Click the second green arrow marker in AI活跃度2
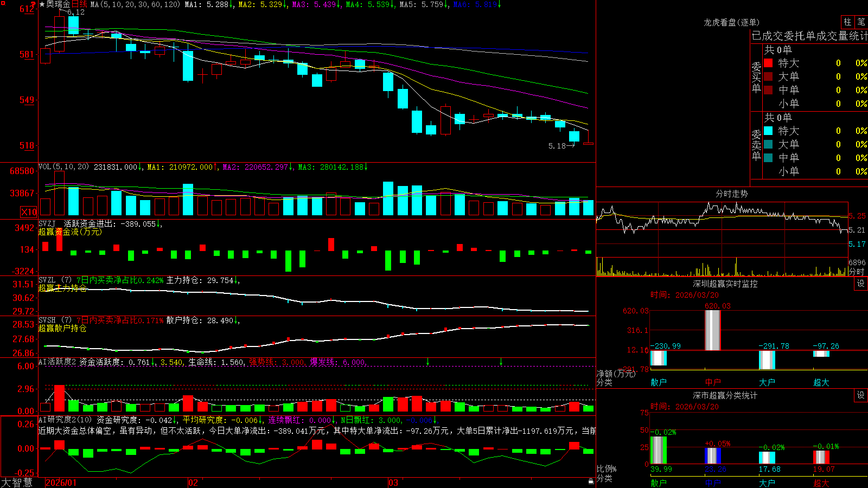Screen dimensions: 868x488 coord(501,362)
